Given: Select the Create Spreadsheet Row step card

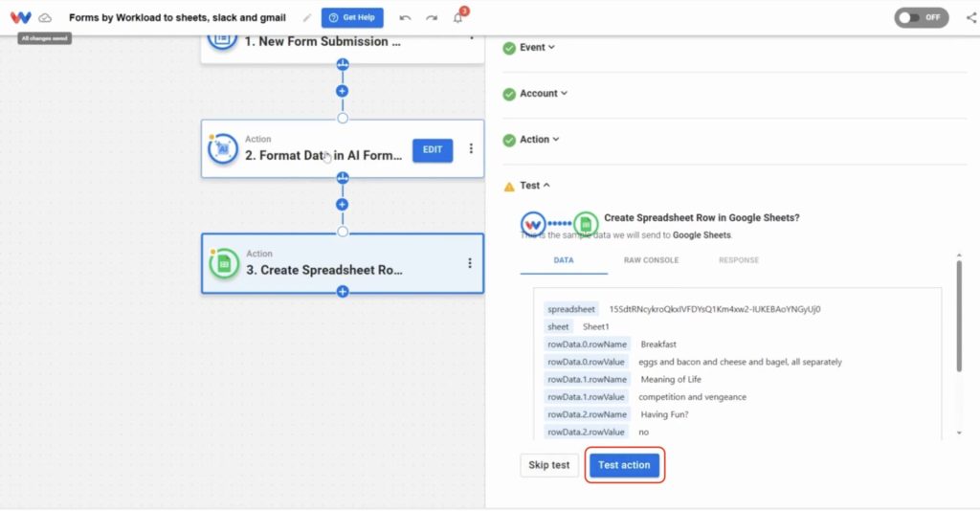Looking at the screenshot, I should (x=343, y=263).
